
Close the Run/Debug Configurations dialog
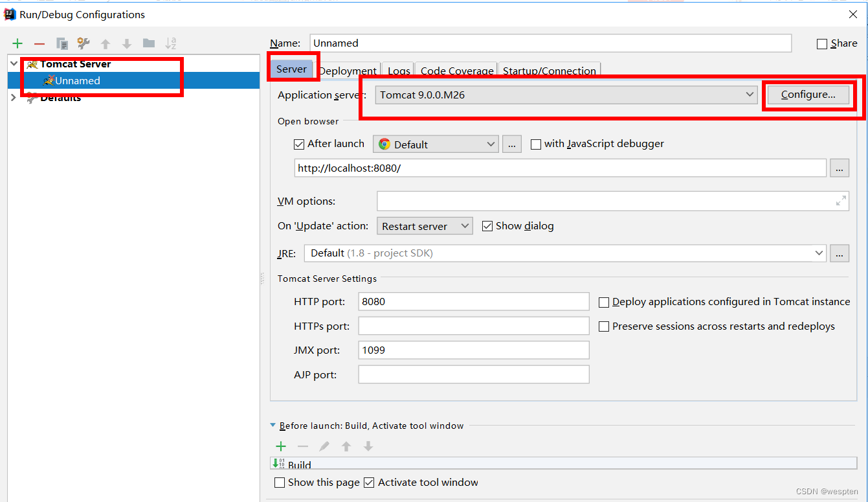(853, 14)
